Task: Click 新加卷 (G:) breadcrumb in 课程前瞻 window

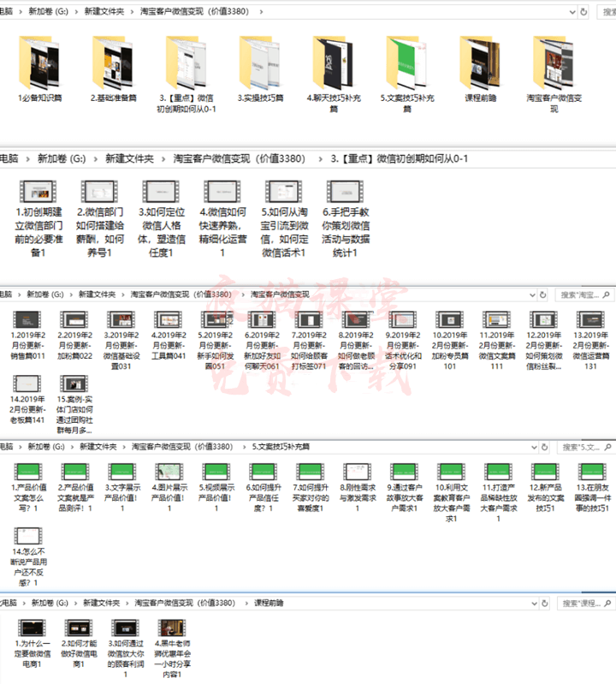Action: tap(50, 603)
